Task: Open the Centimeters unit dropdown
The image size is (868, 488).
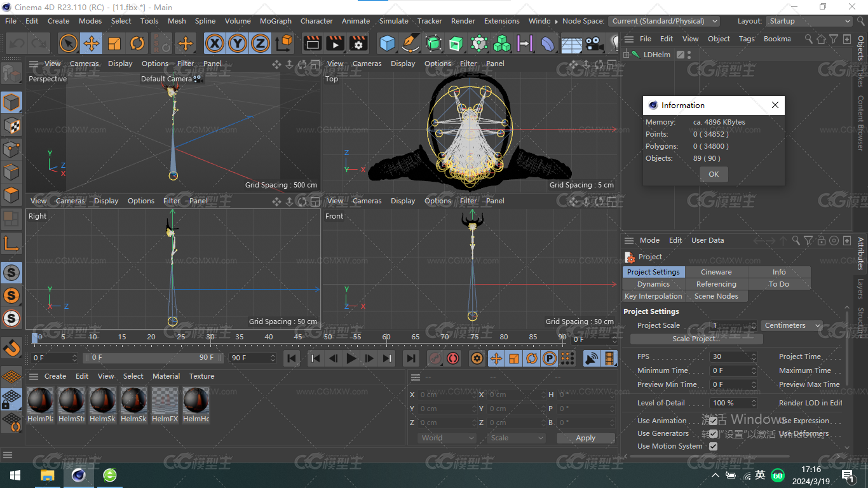Action: [x=792, y=325]
